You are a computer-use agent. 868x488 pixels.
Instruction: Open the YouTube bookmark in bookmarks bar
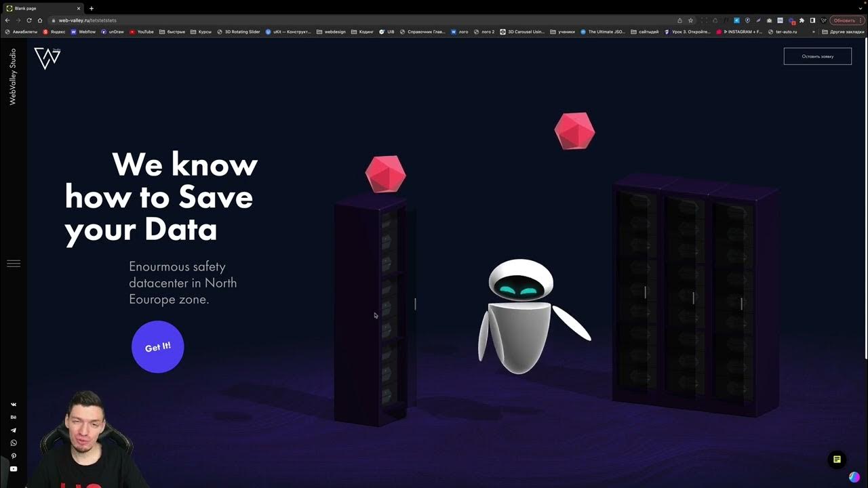142,32
